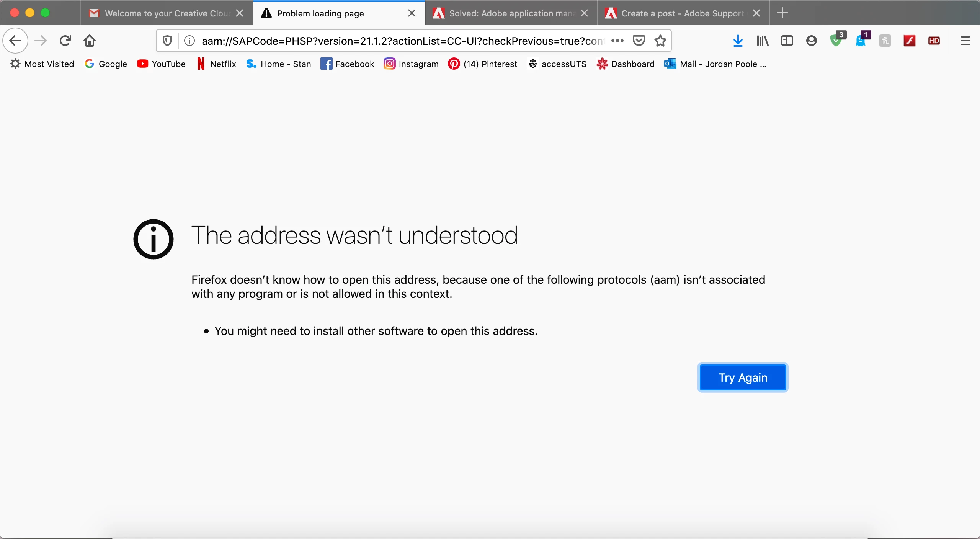
Task: Open the Firefox account avatar icon
Action: 811,41
